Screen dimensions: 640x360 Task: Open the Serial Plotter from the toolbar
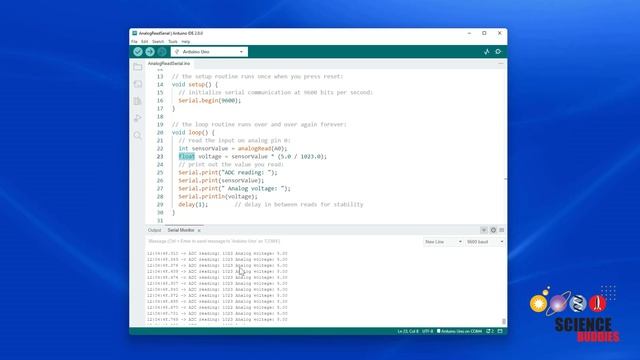coord(487,52)
